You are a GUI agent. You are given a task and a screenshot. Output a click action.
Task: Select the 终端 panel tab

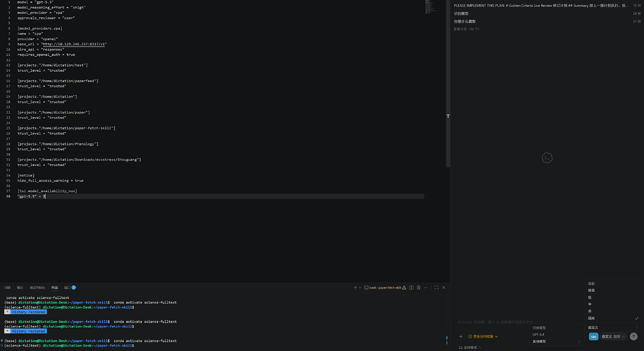[x=55, y=287]
